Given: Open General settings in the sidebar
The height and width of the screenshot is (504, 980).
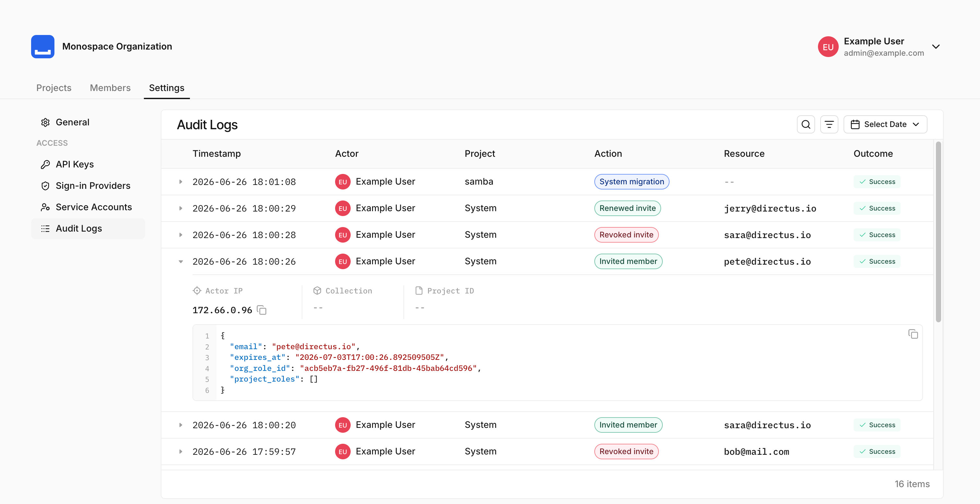Looking at the screenshot, I should (x=88, y=122).
